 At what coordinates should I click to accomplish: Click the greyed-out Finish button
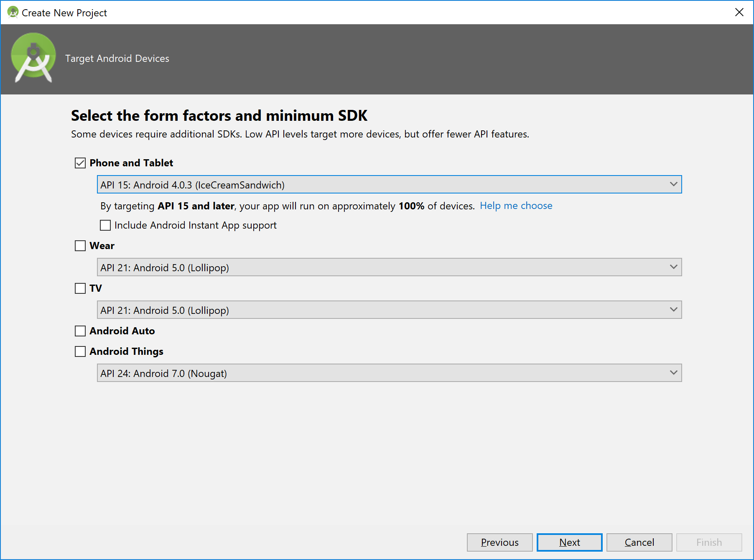coord(709,542)
